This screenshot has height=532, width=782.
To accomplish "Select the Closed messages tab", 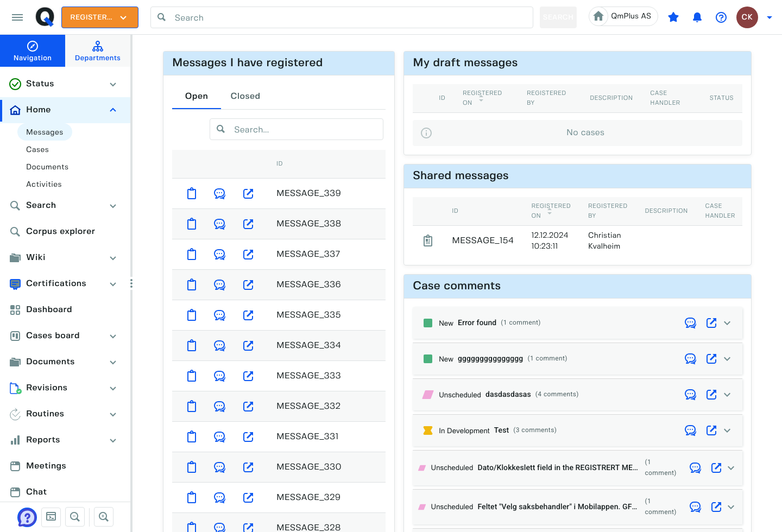I will tap(245, 96).
